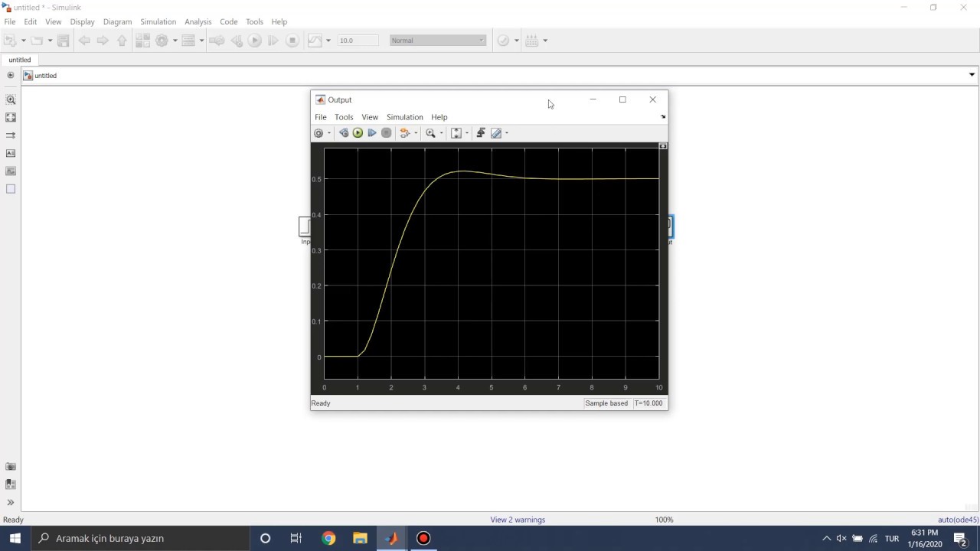This screenshot has height=551, width=980.
Task: Open the MATLAB icon in the taskbar
Action: tap(392, 539)
